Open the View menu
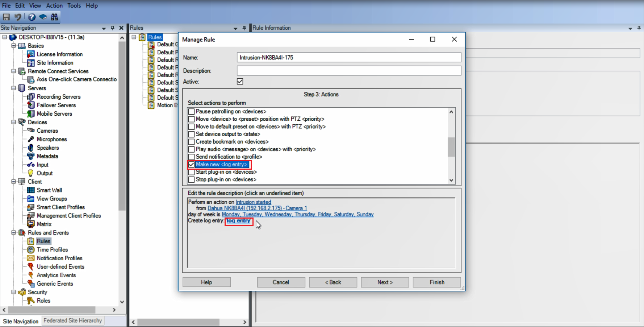644x327 pixels. (x=35, y=5)
